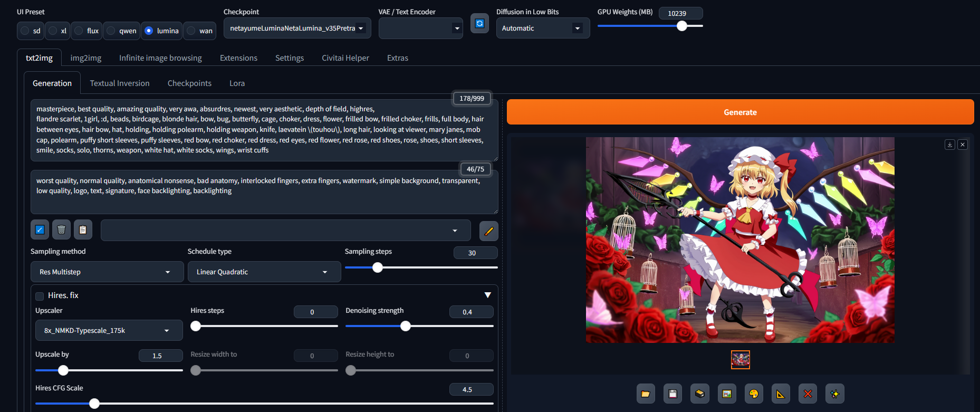The height and width of the screenshot is (412, 980).
Task: Open the Upscaler dropdown
Action: tap(109, 330)
